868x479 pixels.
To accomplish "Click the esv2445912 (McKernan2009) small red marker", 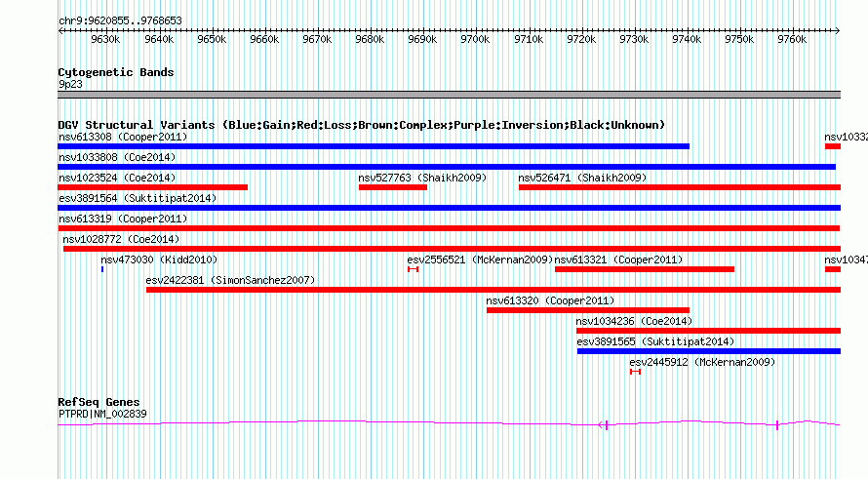I will [x=636, y=372].
